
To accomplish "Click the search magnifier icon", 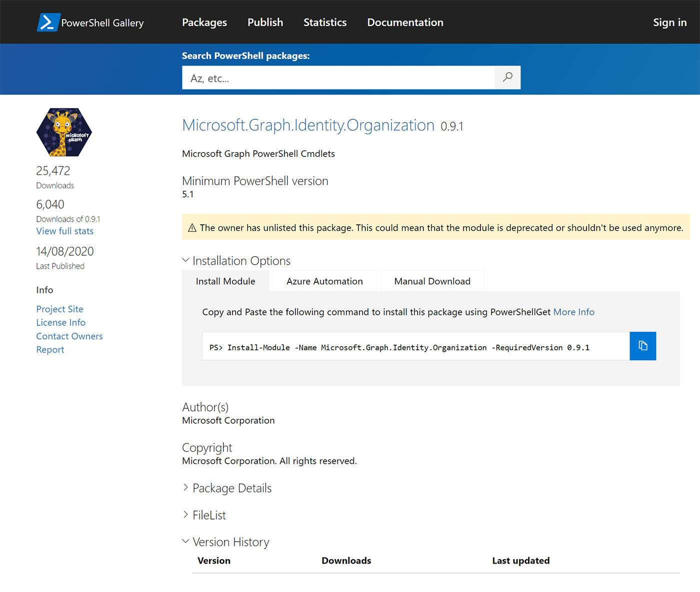I will (x=507, y=77).
